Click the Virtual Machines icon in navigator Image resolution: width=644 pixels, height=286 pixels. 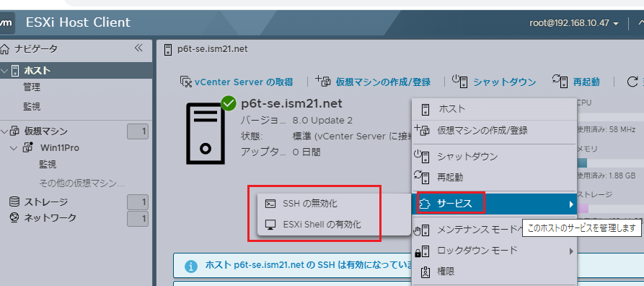click(14, 131)
